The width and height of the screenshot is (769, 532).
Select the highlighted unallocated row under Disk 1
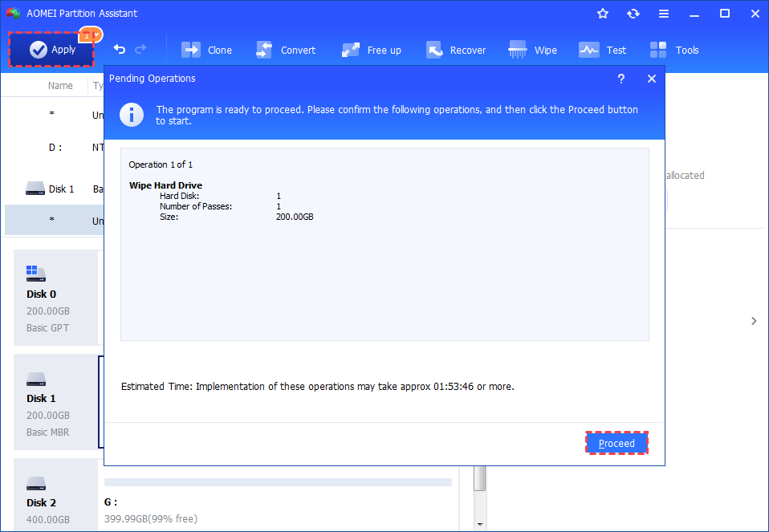[x=55, y=220]
